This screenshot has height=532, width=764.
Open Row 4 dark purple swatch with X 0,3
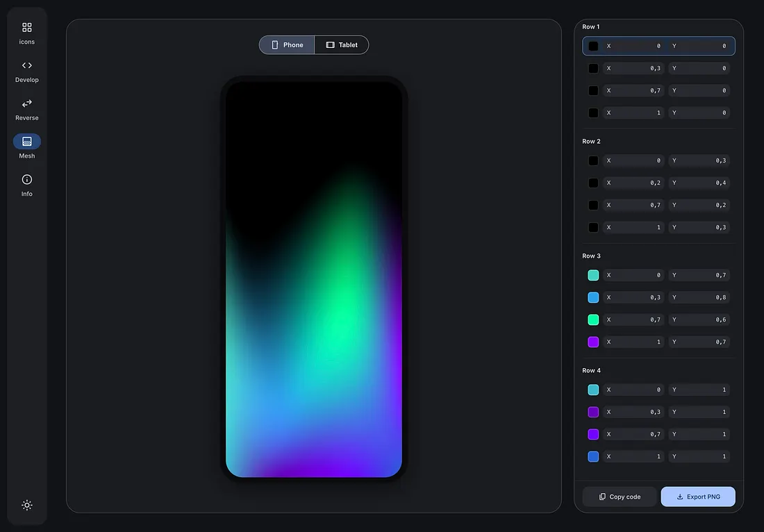[593, 412]
